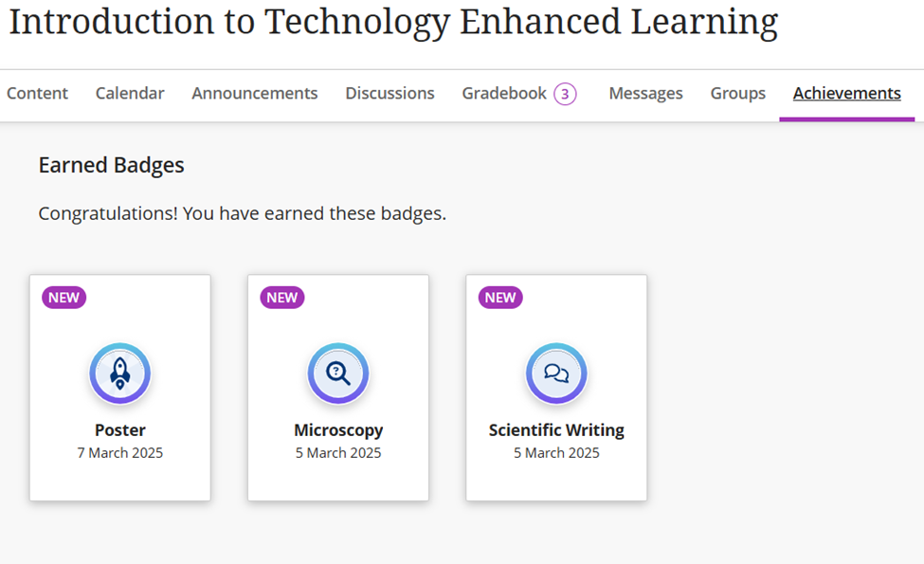This screenshot has height=564, width=924.
Task: Click the NEW label on Microscopy badge
Action: (x=282, y=298)
